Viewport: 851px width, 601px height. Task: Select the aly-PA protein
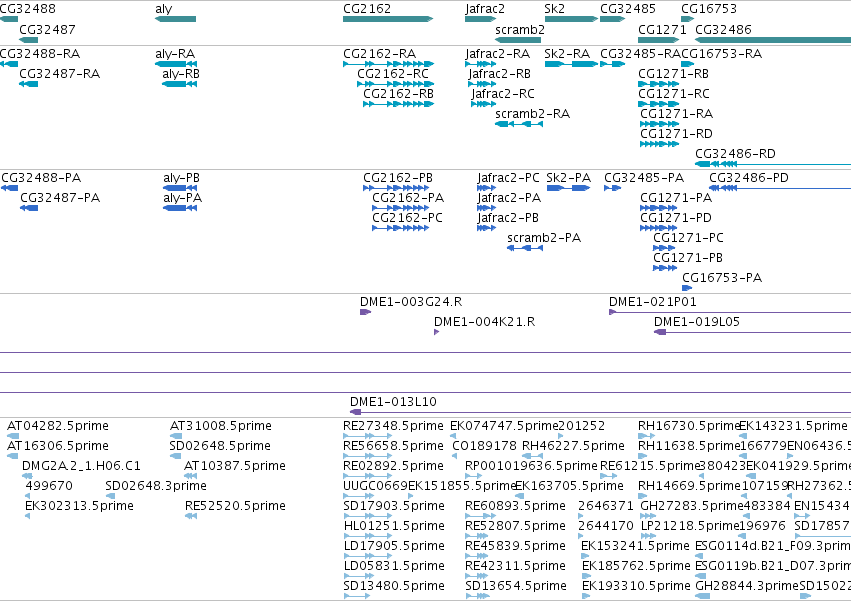[180, 208]
